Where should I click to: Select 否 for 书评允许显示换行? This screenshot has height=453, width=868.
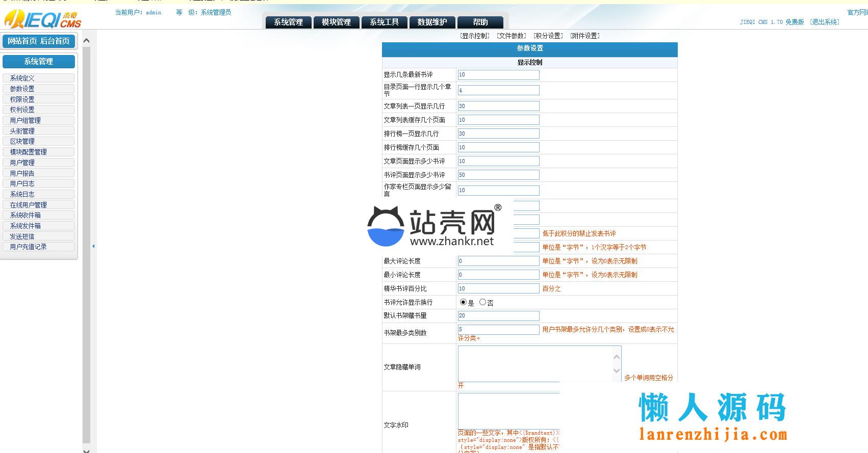(x=482, y=302)
